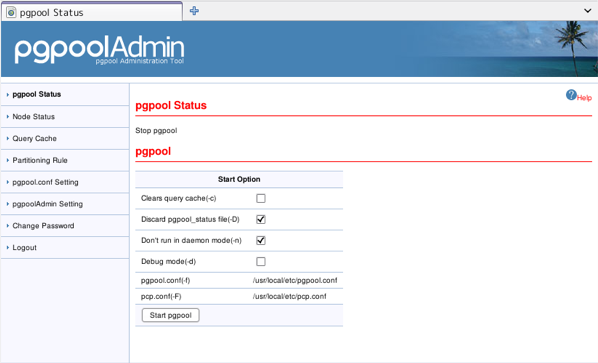Image resolution: width=598 pixels, height=363 pixels.
Task: Open pgpool Status in sidebar menu
Action: tap(37, 94)
